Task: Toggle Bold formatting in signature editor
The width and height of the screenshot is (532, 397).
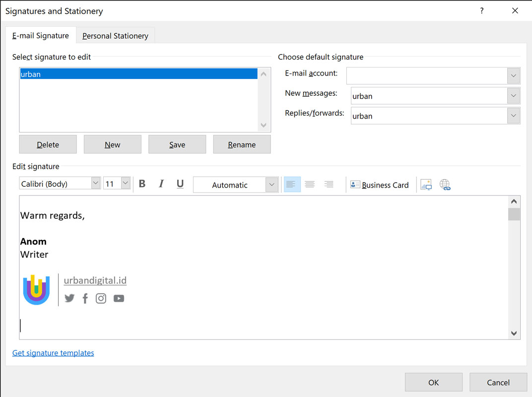Action: click(142, 184)
